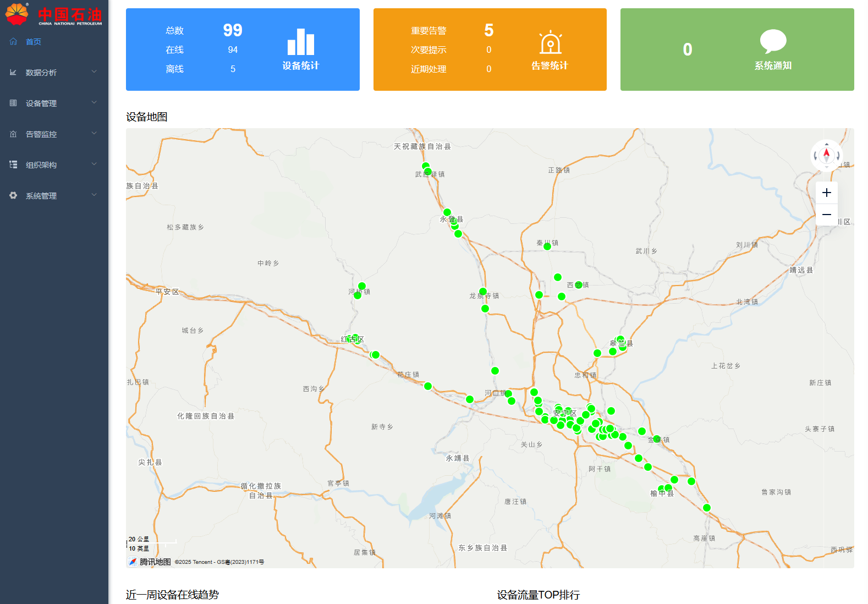Click the total device count 99
This screenshot has height=604, width=868.
click(x=233, y=30)
